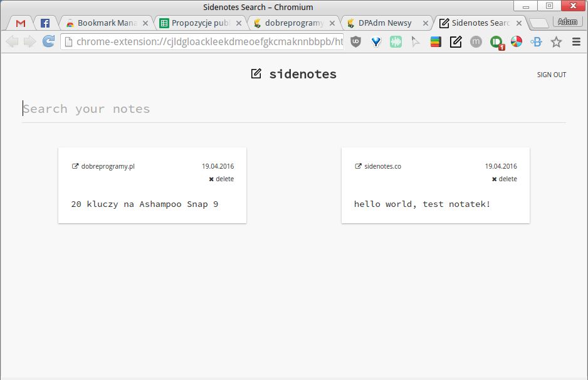This screenshot has height=380, width=588.
Task: Open the gray circled m extension
Action: pos(476,41)
